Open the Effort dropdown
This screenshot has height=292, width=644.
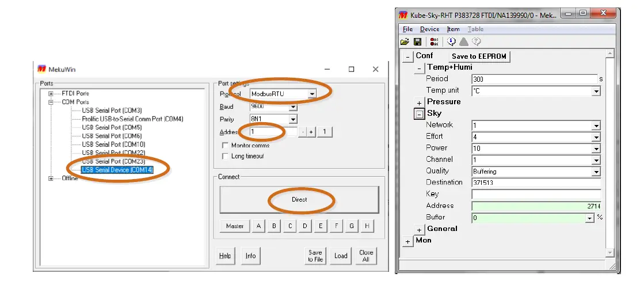(596, 137)
